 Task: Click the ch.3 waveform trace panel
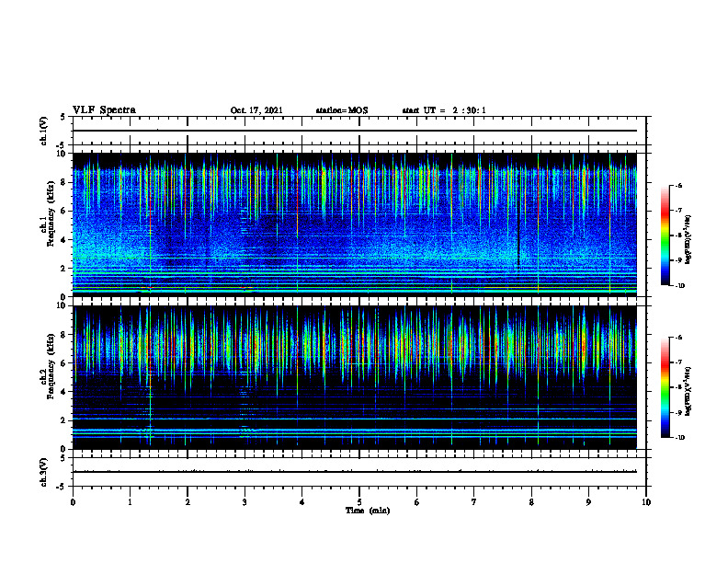point(359,472)
